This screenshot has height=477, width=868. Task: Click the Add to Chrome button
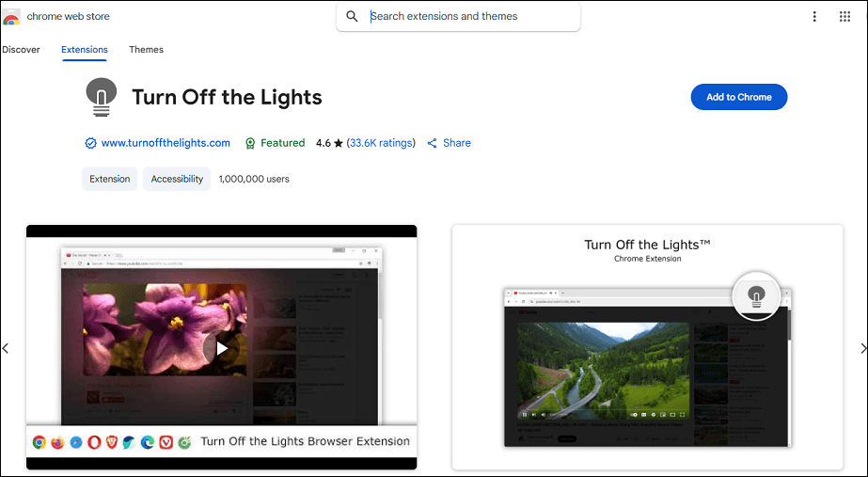(x=739, y=97)
